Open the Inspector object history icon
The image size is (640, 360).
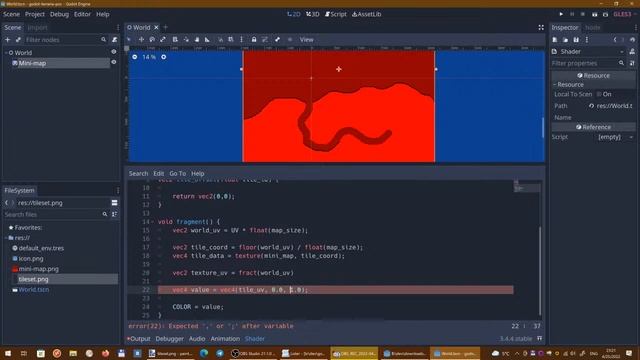(x=632, y=40)
